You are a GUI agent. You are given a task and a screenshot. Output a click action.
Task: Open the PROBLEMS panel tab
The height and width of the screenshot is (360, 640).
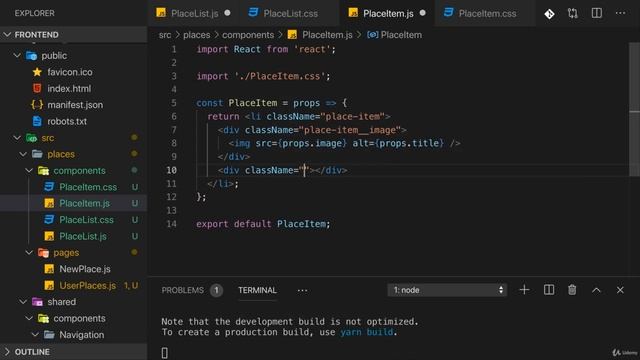pyautogui.click(x=182, y=290)
